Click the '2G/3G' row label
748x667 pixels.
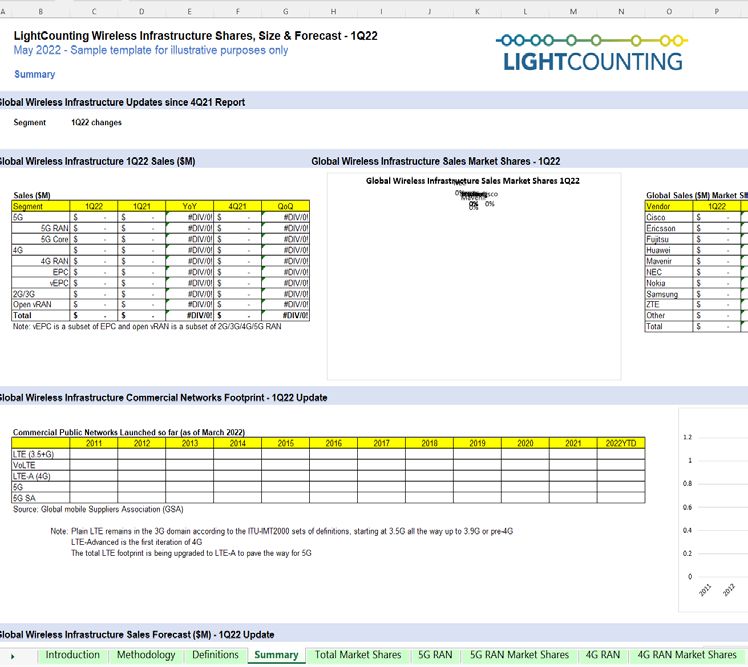tap(41, 294)
